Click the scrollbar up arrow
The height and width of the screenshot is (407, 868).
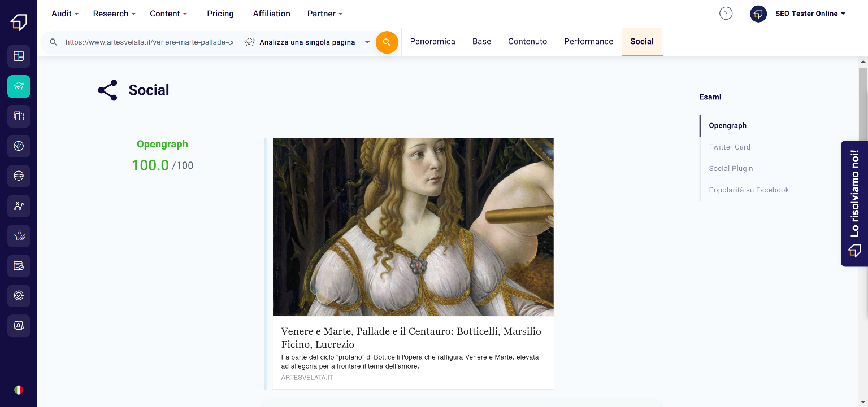(863, 62)
